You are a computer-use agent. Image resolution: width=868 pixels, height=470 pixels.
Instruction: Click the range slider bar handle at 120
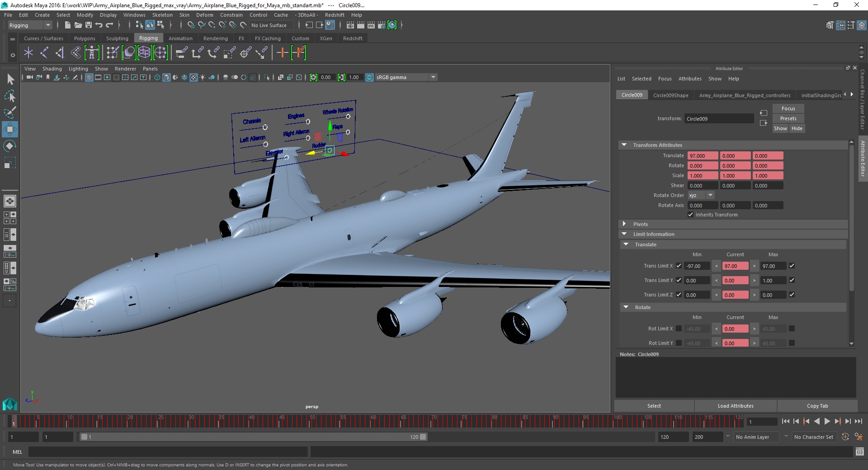423,437
